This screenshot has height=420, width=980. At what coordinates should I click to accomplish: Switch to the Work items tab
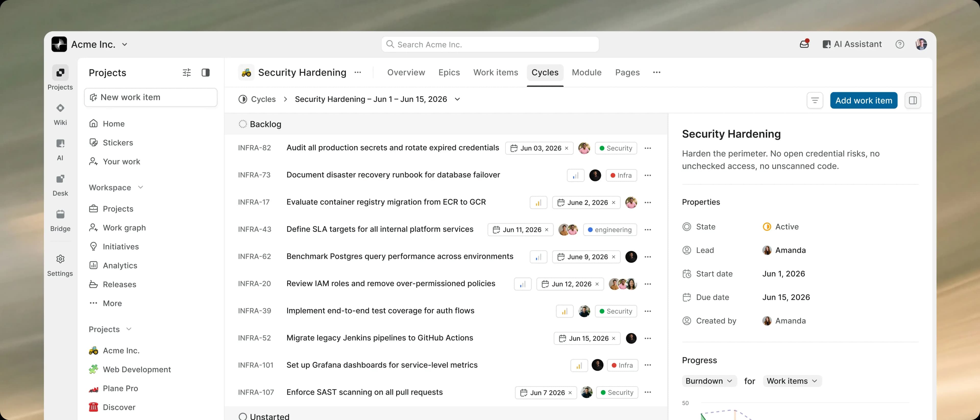495,72
